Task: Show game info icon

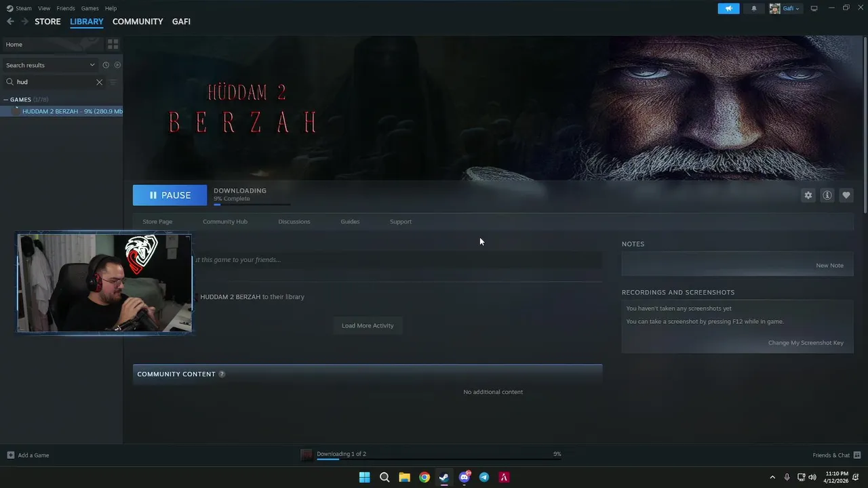Action: coord(827,195)
